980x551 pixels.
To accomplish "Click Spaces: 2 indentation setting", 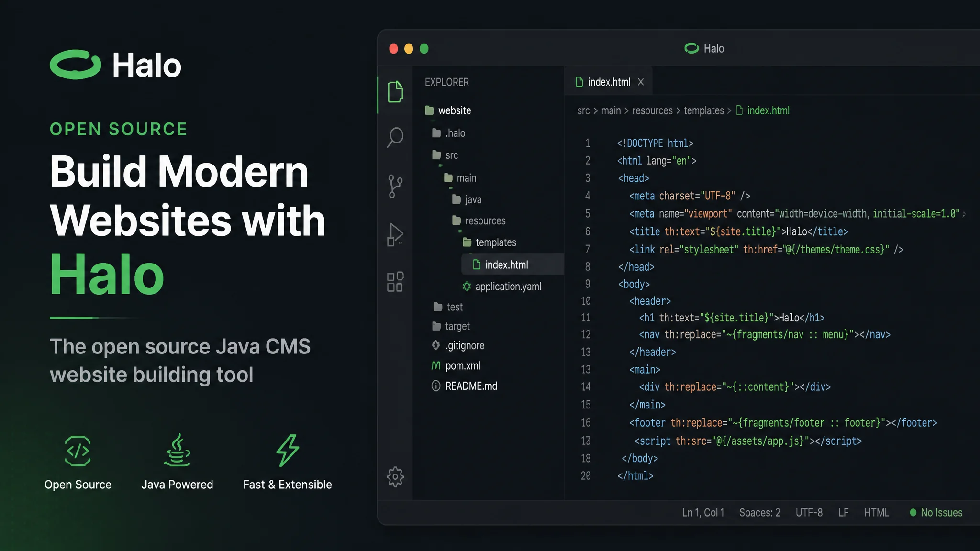I will (760, 512).
